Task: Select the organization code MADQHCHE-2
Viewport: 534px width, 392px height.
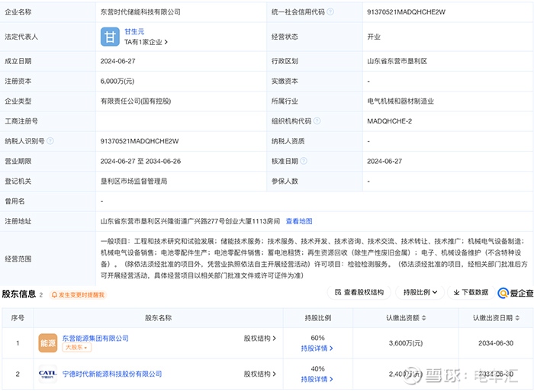Action: tap(389, 121)
